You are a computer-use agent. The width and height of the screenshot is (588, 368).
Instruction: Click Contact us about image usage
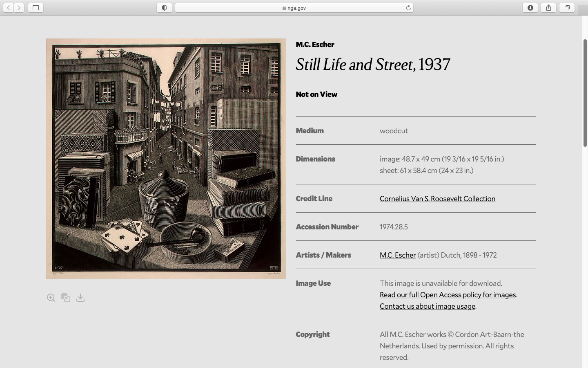tap(427, 306)
